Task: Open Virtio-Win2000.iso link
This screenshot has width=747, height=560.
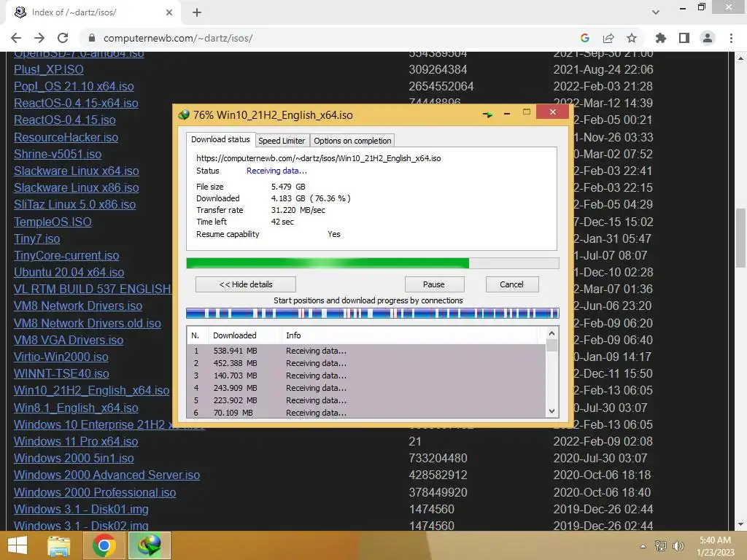Action: (x=61, y=357)
